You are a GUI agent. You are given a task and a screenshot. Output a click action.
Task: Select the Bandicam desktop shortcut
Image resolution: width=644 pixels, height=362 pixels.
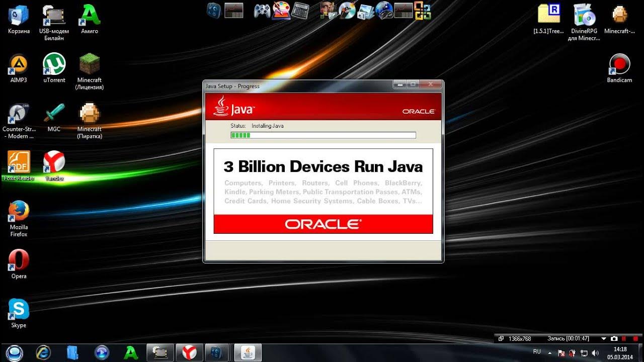(x=619, y=68)
